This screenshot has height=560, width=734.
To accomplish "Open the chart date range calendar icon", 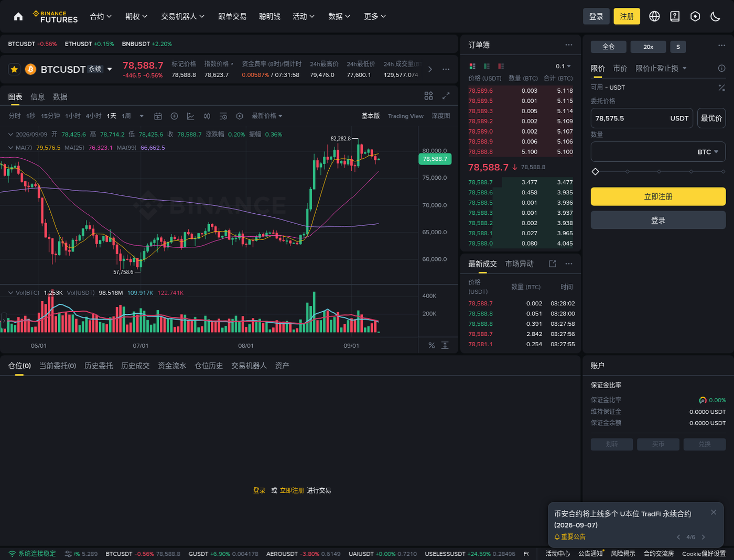I will coord(158,116).
